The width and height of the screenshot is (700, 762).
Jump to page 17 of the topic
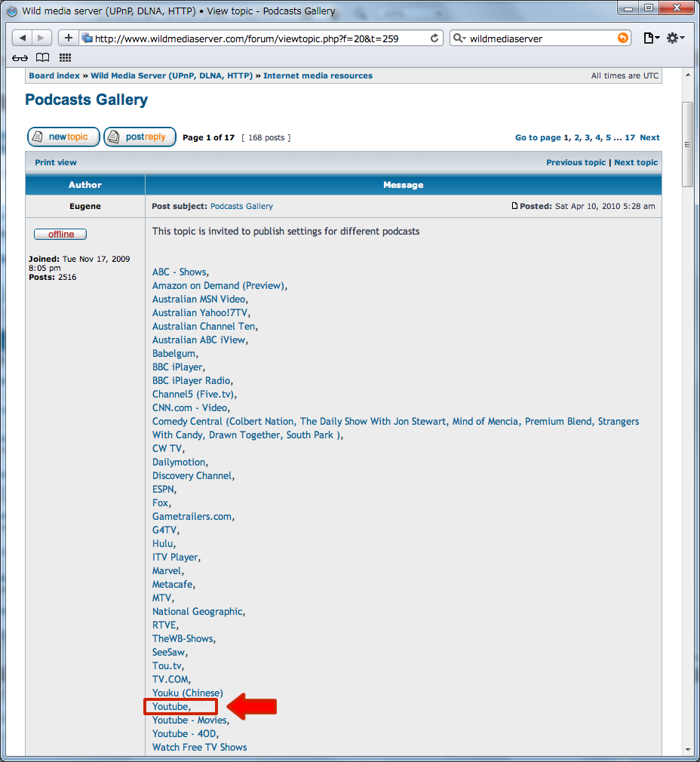630,137
